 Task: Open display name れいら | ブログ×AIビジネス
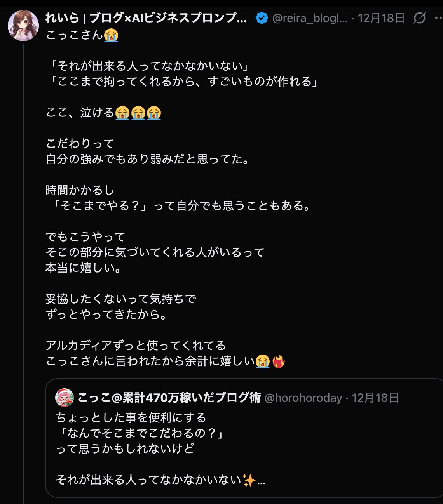(146, 18)
